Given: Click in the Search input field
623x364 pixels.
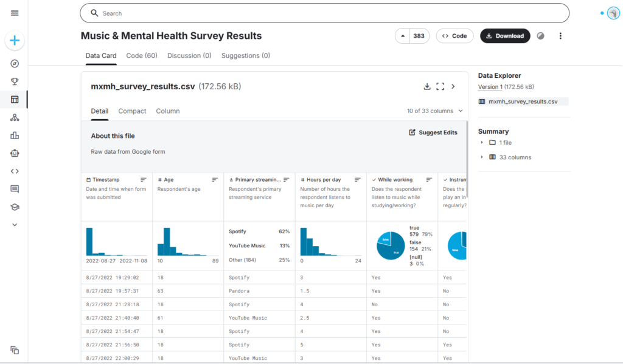Looking at the screenshot, I should (x=329, y=13).
